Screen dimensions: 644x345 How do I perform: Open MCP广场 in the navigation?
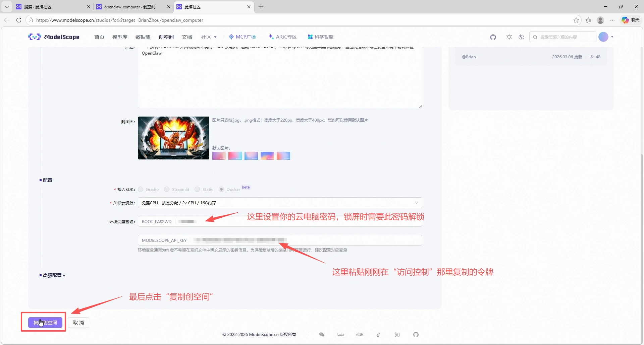(x=242, y=37)
